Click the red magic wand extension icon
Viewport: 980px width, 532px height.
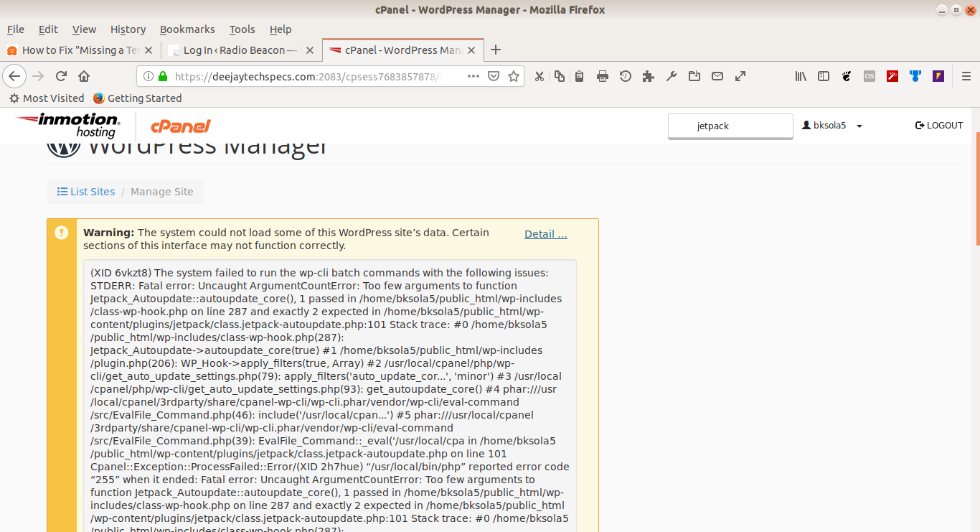[x=892, y=76]
